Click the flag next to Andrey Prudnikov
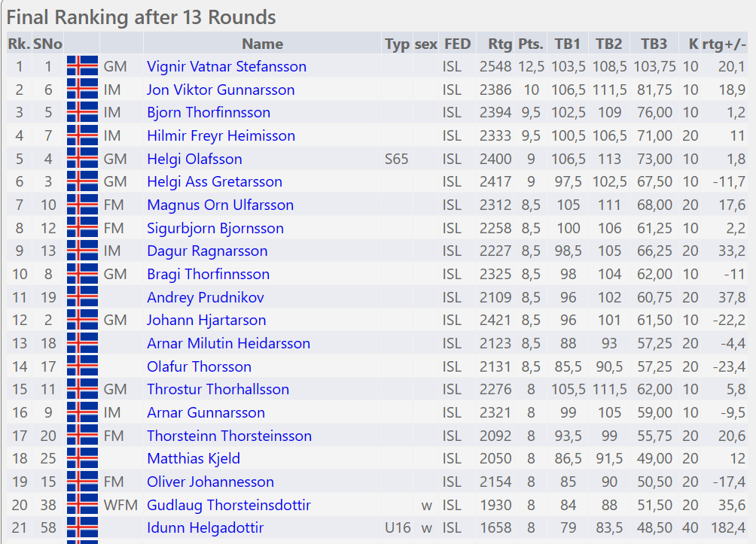Screen dimensions: 756x544 coord(82,297)
